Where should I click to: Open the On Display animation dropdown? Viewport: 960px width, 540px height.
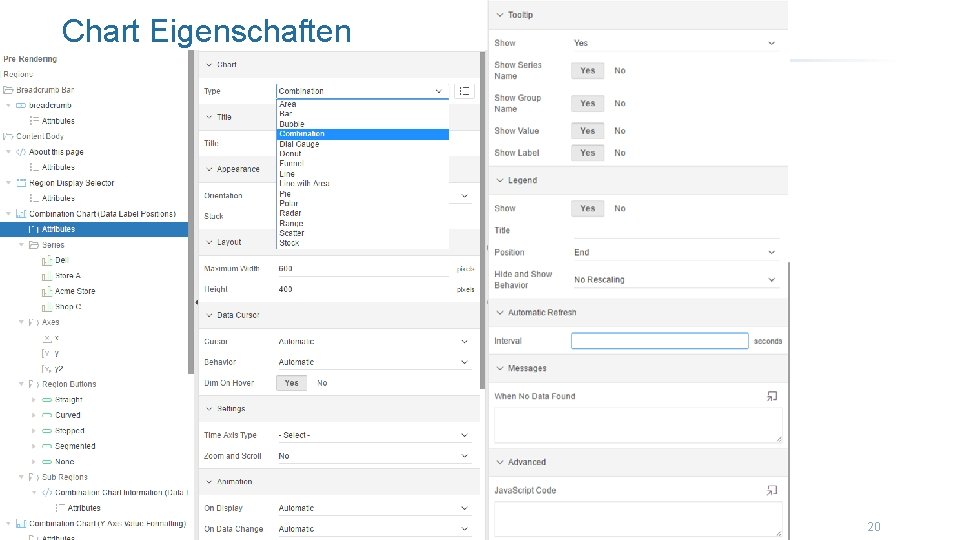pos(373,508)
